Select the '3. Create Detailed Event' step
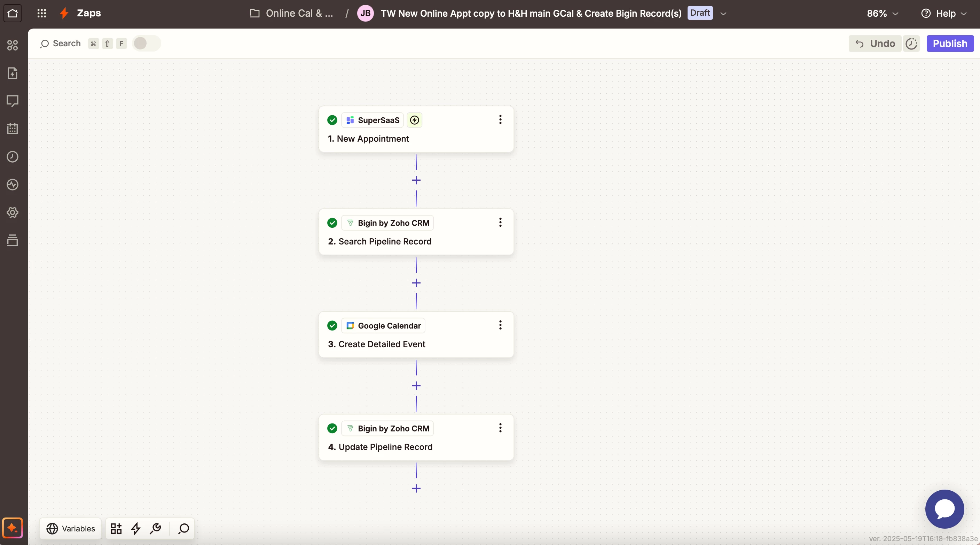 point(416,335)
